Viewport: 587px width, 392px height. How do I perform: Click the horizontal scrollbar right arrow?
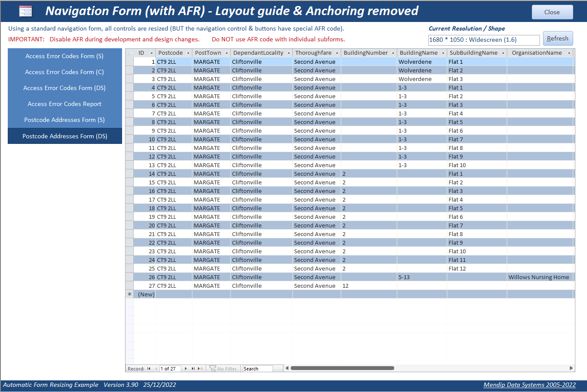(571, 368)
